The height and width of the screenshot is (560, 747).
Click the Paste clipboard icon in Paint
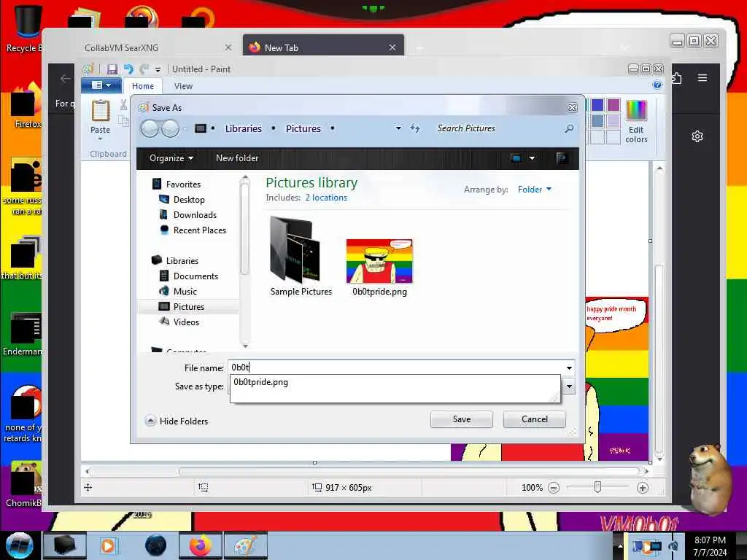click(100, 111)
